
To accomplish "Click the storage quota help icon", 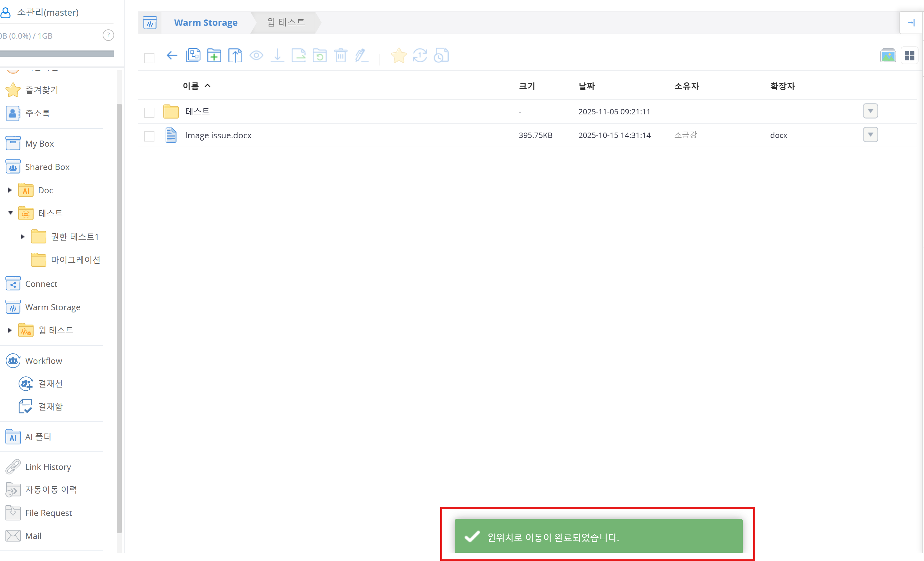I will point(108,35).
